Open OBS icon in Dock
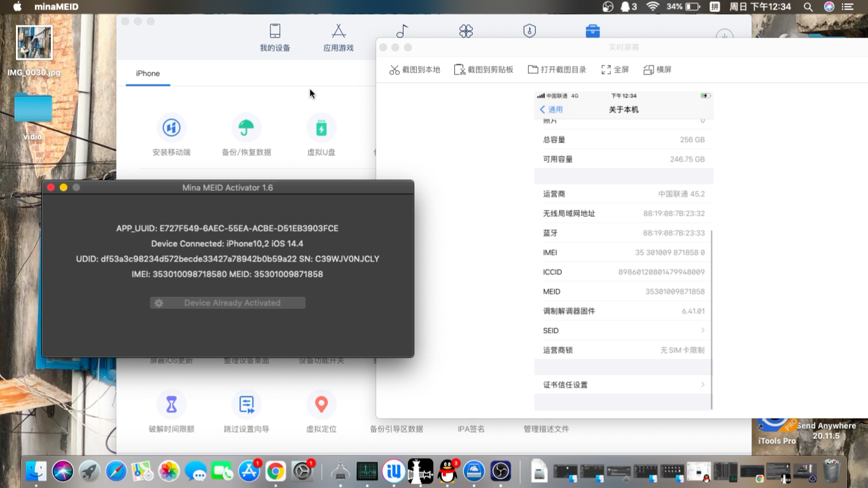Screen dimensions: 868x488 click(x=501, y=471)
